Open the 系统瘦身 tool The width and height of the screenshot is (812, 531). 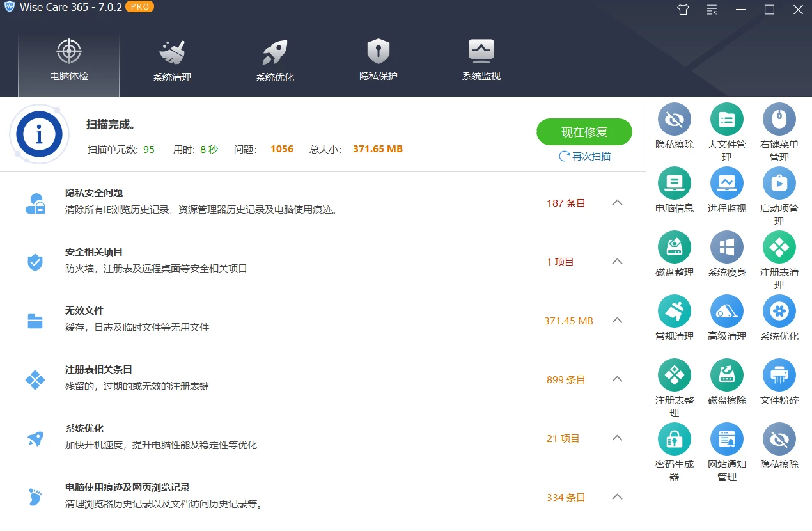(727, 248)
